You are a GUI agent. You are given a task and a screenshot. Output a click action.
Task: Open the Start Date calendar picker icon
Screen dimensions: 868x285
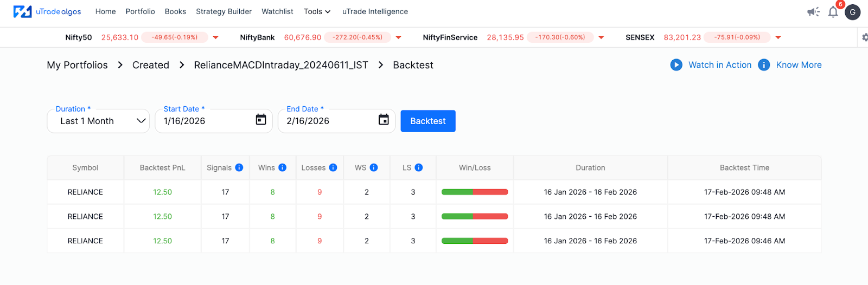click(x=261, y=120)
